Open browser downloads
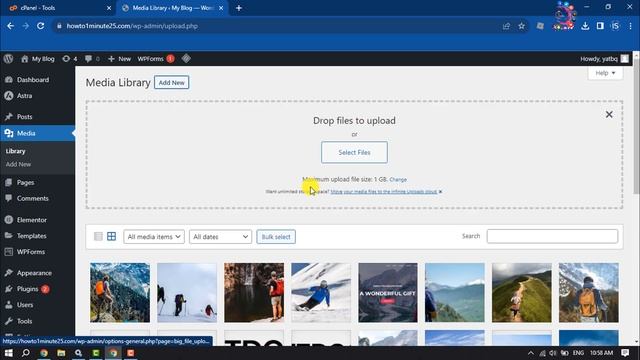Image resolution: width=640 pixels, height=360 pixels. pyautogui.click(x=585, y=26)
